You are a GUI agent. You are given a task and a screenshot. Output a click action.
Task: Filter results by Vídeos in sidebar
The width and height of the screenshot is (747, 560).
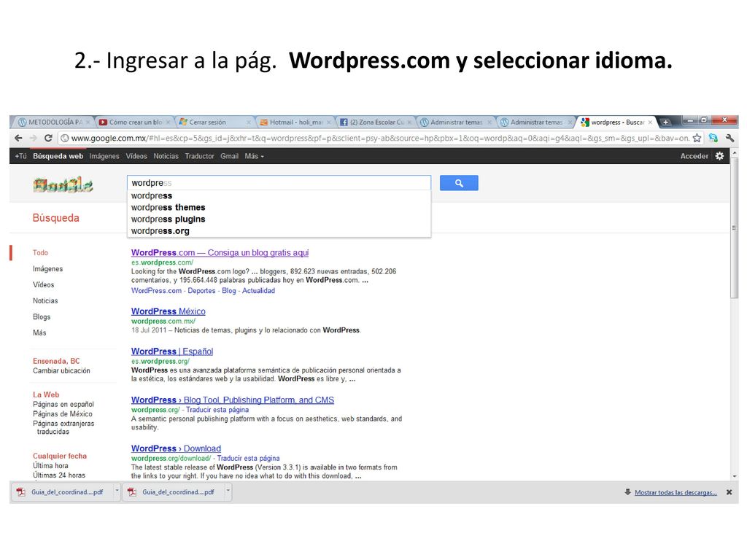coord(43,285)
